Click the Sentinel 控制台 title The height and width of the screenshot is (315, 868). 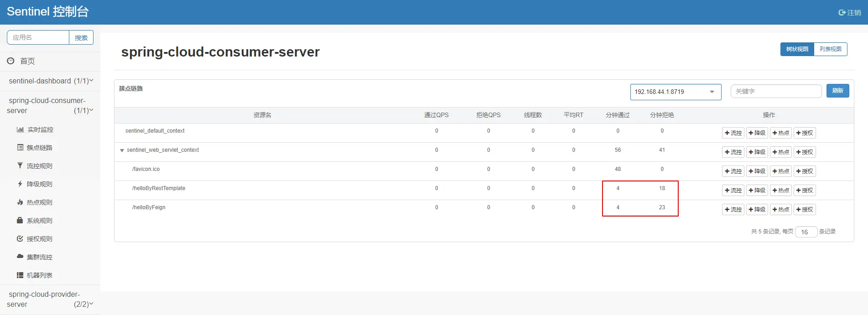[x=48, y=11]
